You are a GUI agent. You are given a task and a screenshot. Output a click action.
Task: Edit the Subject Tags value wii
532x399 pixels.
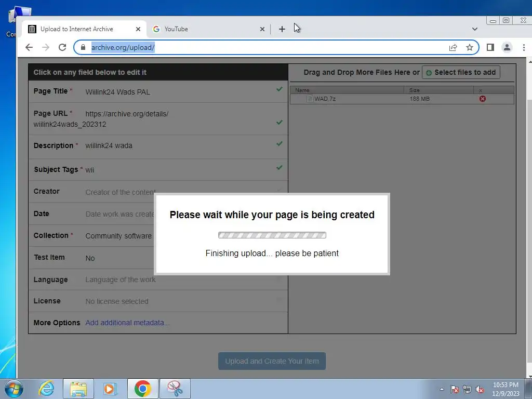pos(89,170)
